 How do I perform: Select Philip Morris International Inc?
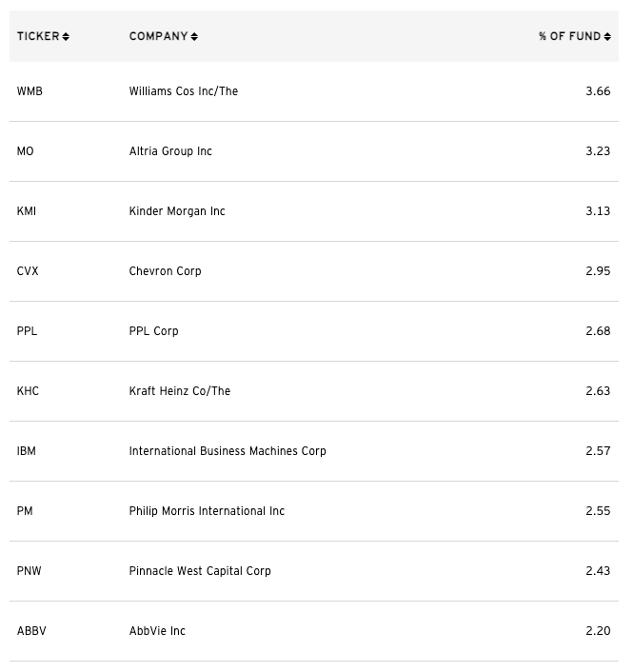[207, 511]
